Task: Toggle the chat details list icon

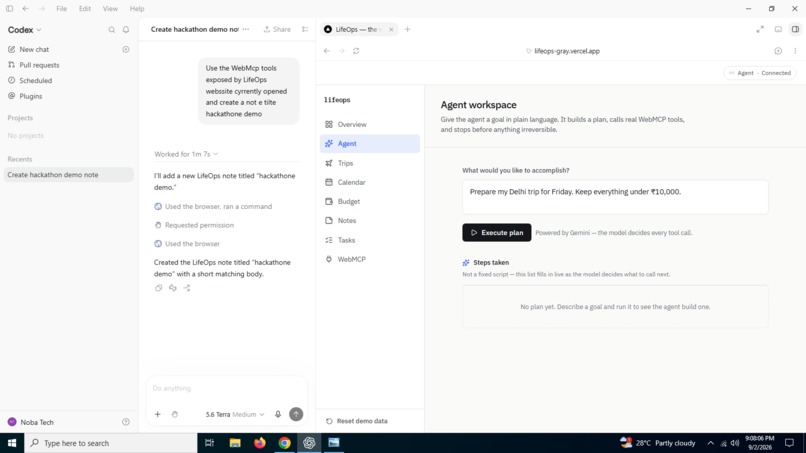Action: point(305,29)
